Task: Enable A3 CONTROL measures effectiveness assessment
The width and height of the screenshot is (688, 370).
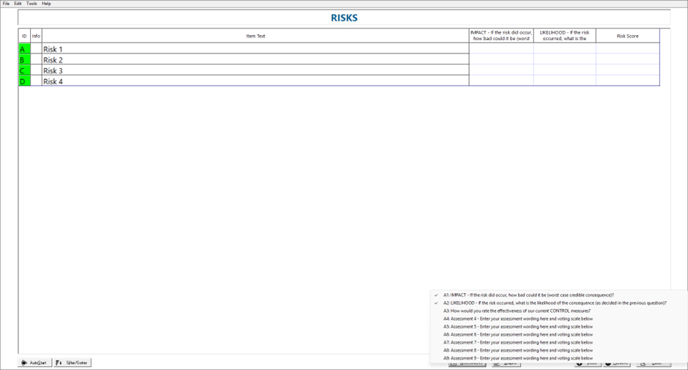Action: [517, 311]
